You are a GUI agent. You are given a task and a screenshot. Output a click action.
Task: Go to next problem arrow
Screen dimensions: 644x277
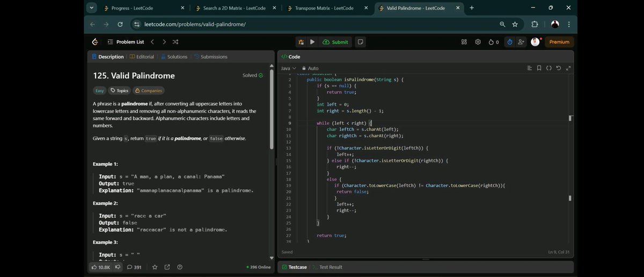164,42
